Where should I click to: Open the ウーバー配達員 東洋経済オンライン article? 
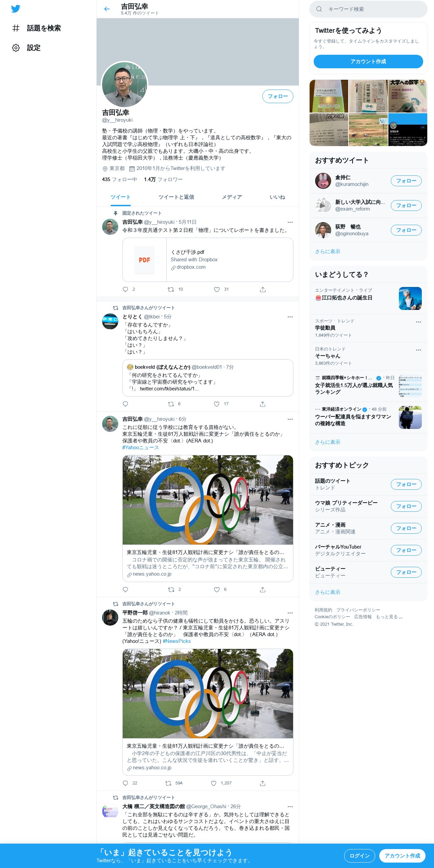(368, 418)
